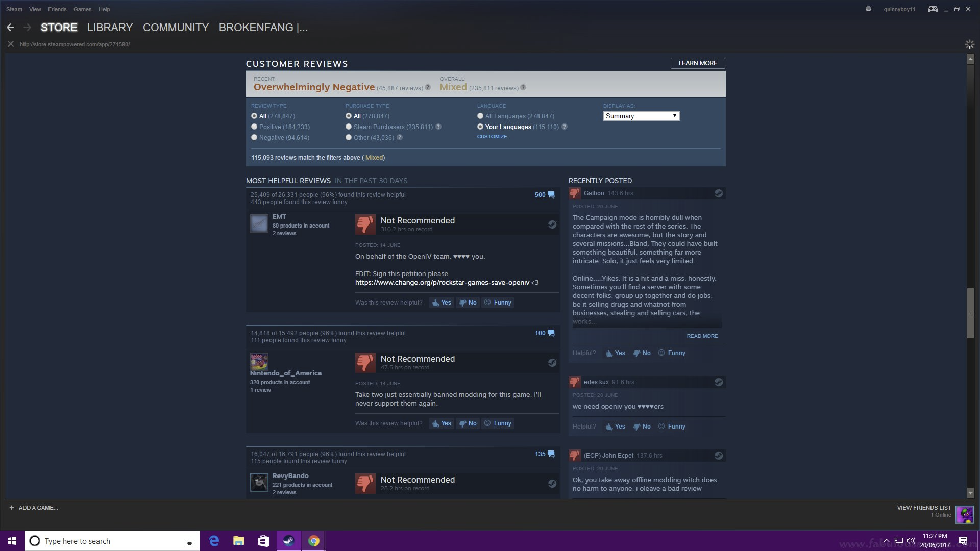The width and height of the screenshot is (980, 551).
Task: Click Nintendo_of_America's user avatar
Action: (259, 361)
